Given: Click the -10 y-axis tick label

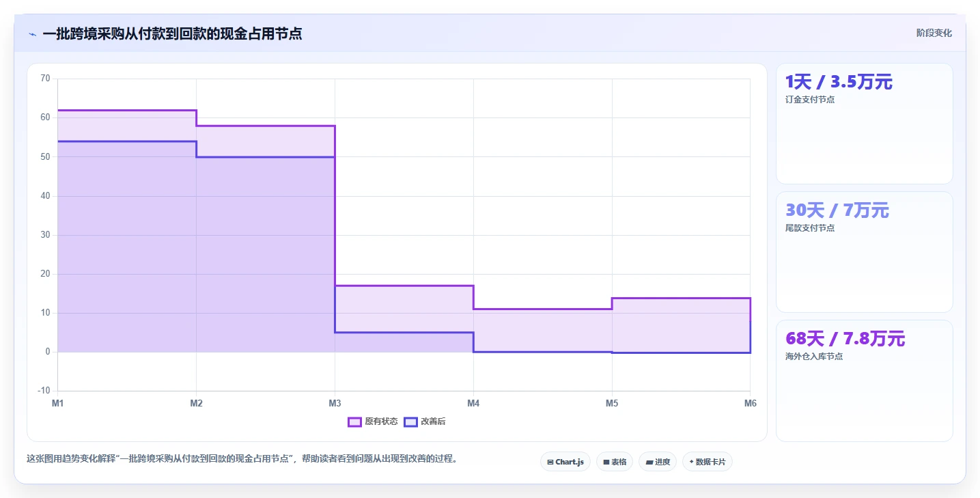Looking at the screenshot, I should pos(44,391).
